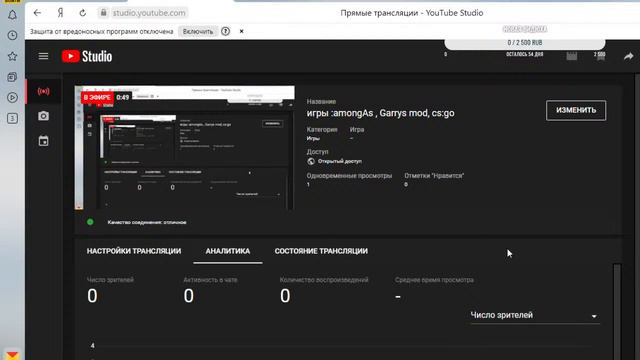Screen dimensions: 640x360
Task: Click the vertical scrollbar in analytics panel
Action: pos(617,312)
